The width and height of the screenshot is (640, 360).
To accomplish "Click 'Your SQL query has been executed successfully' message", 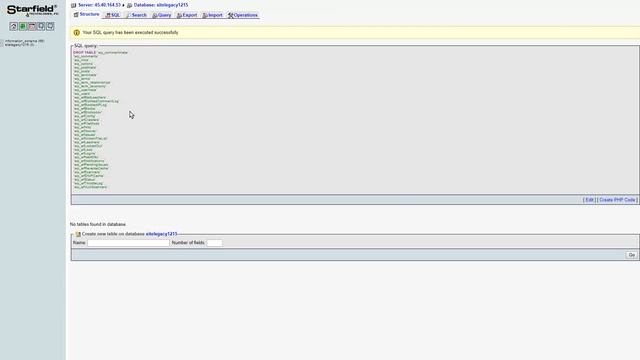I will pos(130,33).
